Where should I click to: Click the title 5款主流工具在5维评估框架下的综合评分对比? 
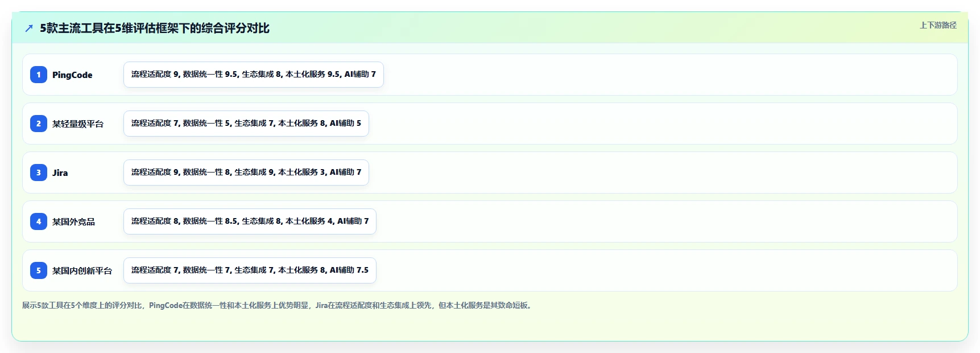155,28
